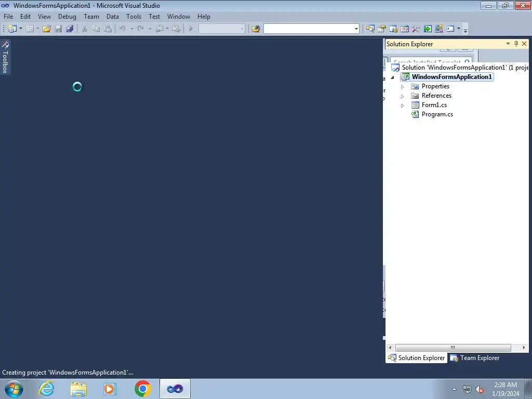
Task: Open the Help menu
Action: point(204,17)
